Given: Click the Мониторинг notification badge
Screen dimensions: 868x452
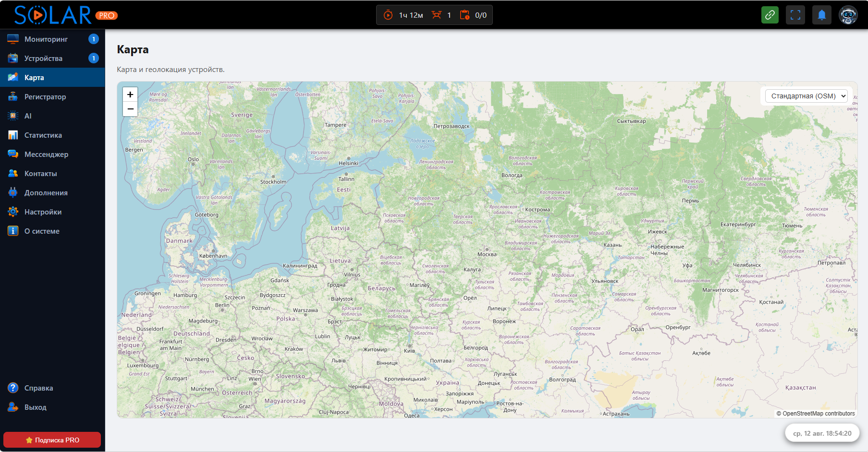Looking at the screenshot, I should point(94,39).
